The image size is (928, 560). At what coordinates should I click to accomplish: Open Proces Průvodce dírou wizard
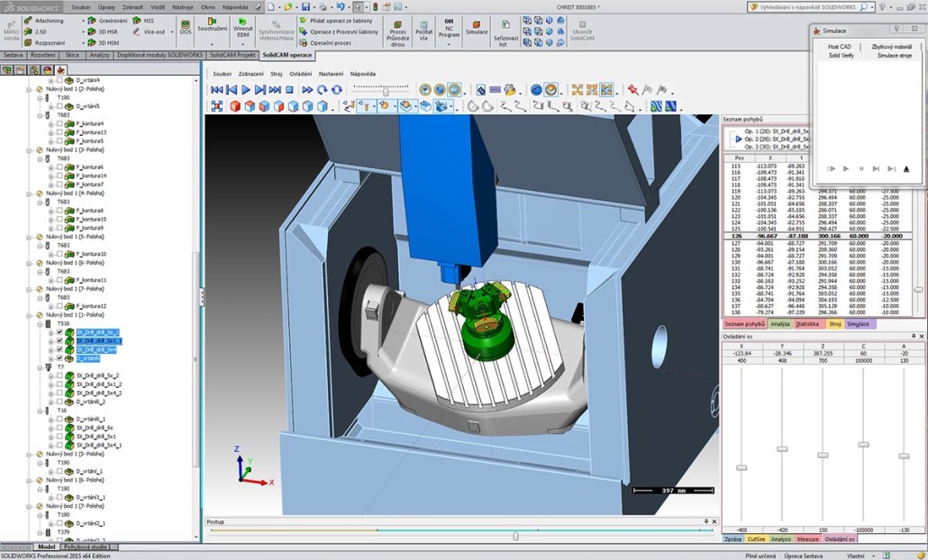(x=397, y=32)
